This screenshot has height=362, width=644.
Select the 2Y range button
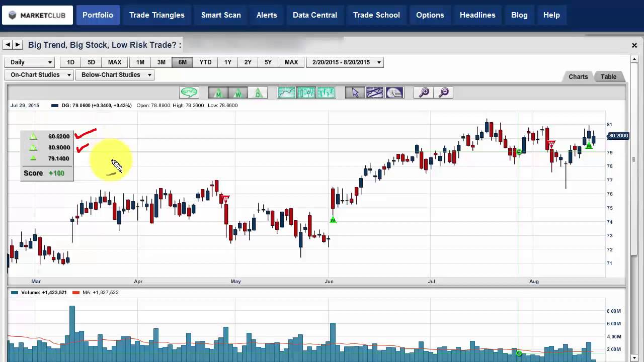tap(248, 62)
